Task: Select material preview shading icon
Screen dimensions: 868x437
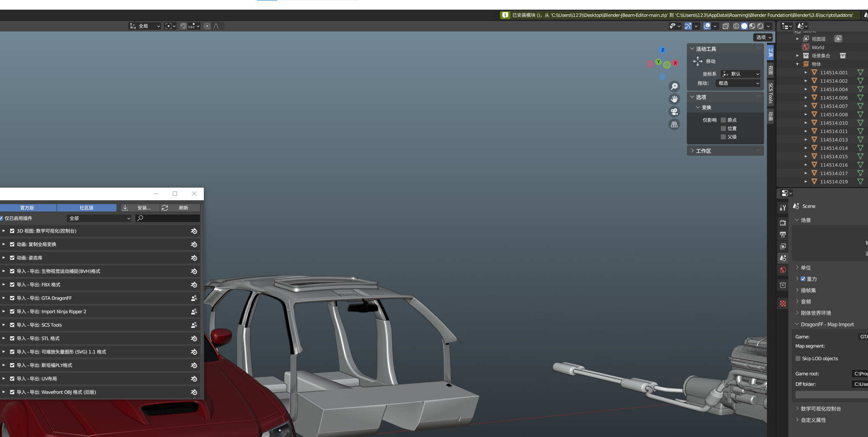Action: (752, 26)
